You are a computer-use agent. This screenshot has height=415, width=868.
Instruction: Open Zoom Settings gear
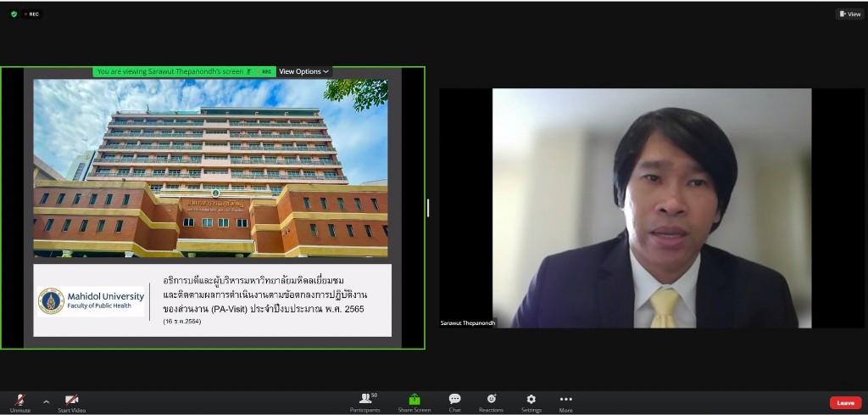531,401
